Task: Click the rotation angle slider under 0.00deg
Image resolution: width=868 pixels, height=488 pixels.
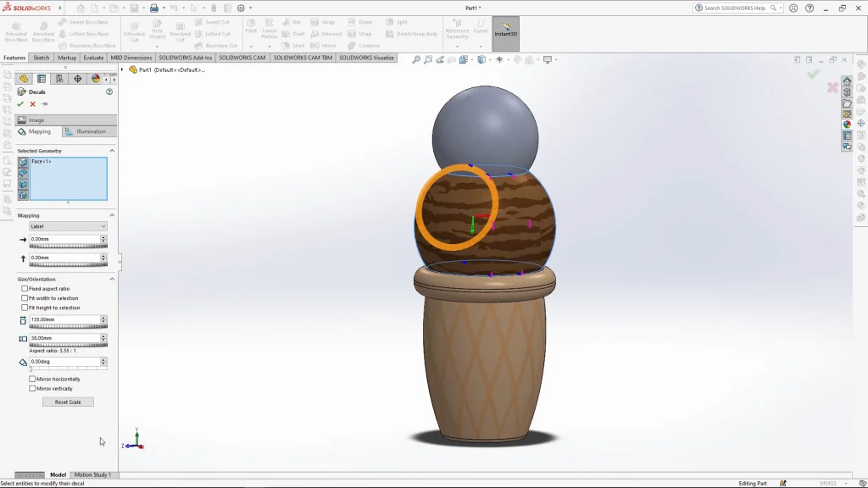Action: pos(68,369)
